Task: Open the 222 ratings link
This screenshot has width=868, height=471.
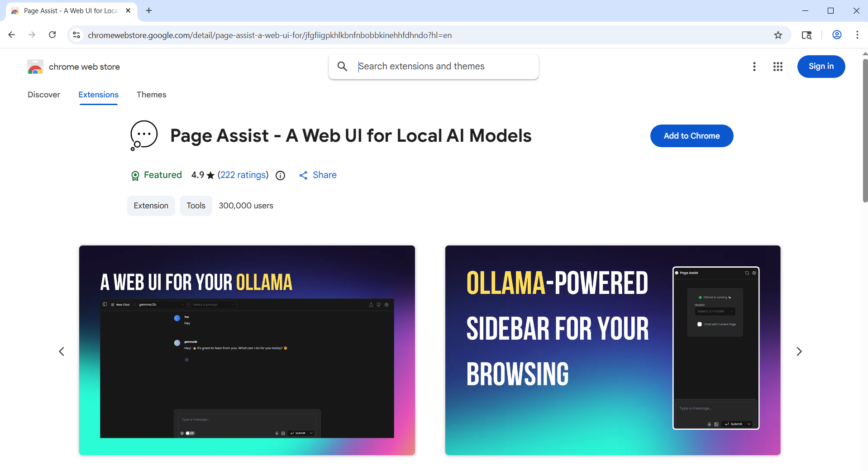Action: click(x=243, y=175)
